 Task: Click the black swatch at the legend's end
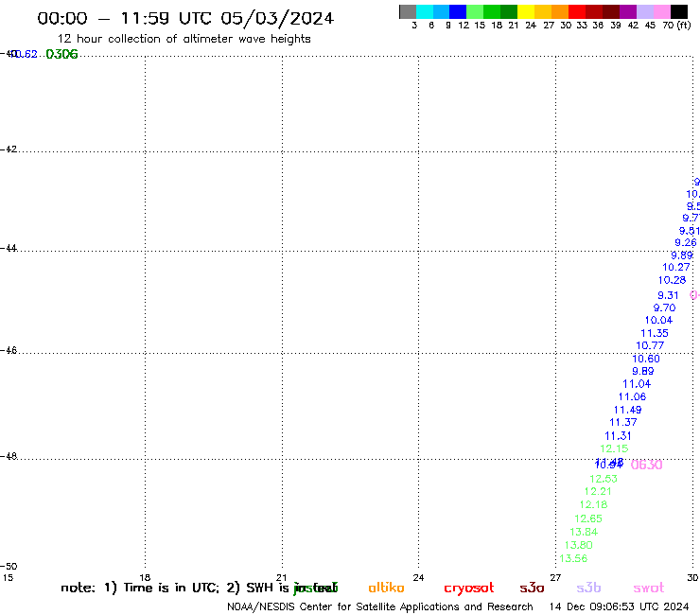point(679,11)
